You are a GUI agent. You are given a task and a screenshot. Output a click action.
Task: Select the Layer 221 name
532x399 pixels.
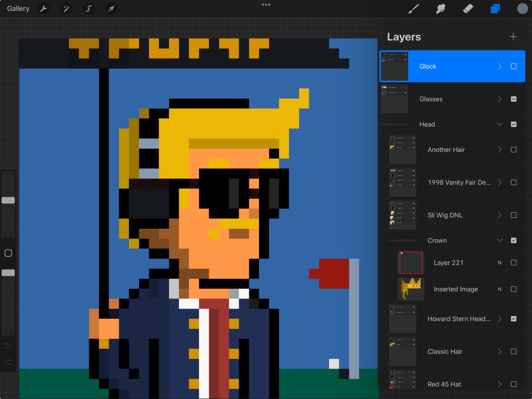(449, 262)
